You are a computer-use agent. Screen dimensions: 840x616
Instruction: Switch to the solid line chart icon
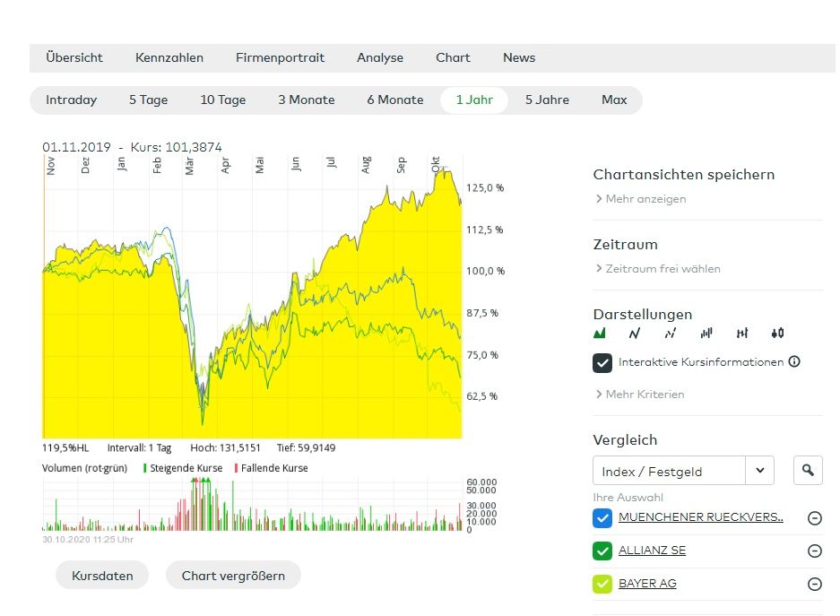point(635,334)
